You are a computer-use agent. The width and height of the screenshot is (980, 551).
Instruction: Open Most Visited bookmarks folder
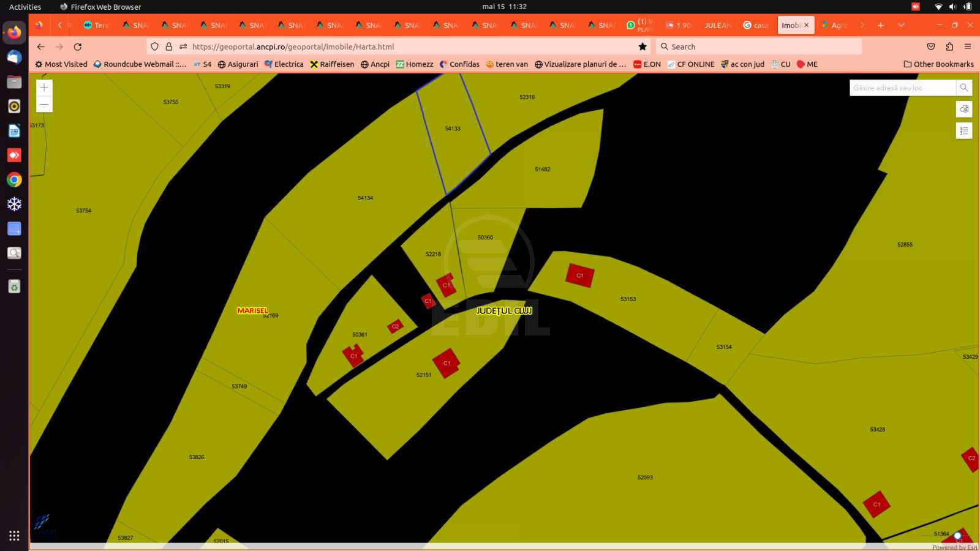(61, 64)
